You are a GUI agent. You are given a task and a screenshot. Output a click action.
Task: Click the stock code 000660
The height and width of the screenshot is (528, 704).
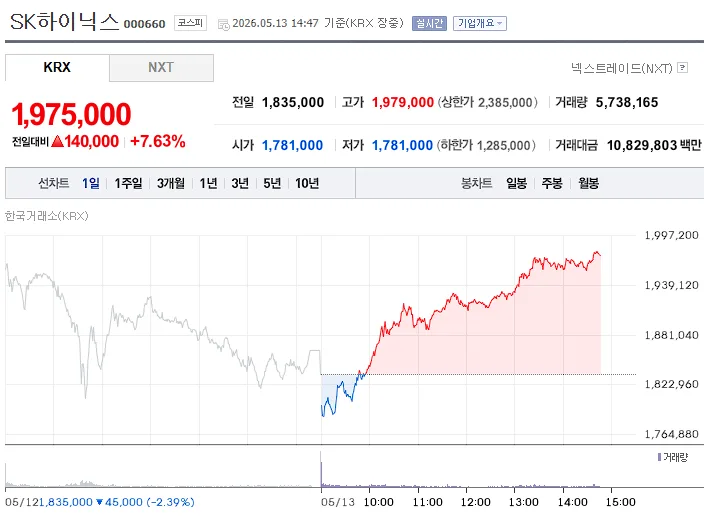(x=145, y=24)
